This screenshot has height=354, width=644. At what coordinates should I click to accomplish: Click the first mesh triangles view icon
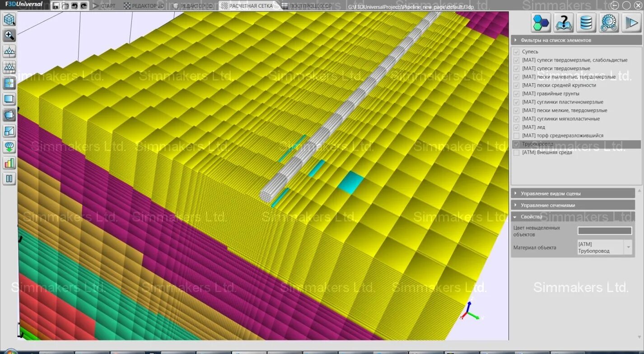(x=9, y=51)
